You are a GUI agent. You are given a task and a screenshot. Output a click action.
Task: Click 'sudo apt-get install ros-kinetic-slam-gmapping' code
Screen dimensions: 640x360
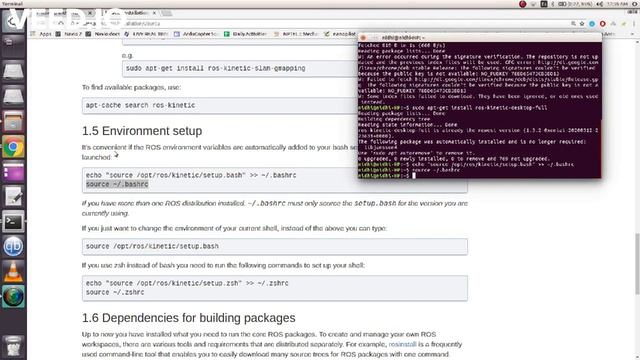[216, 68]
